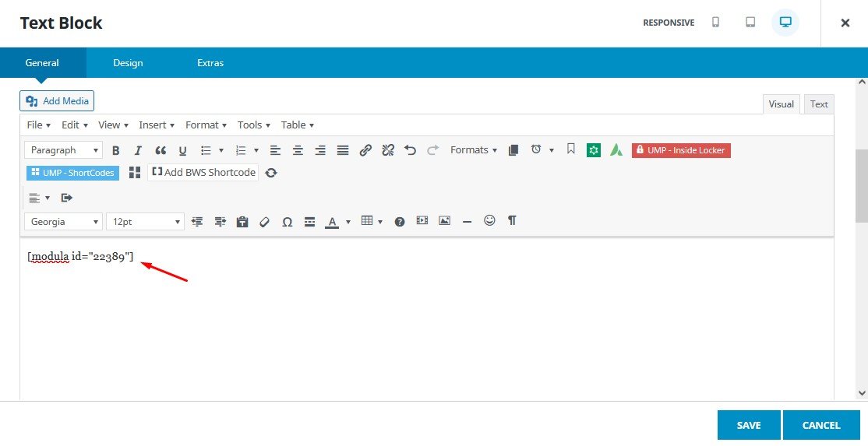Click the paste as text clipboard icon

coord(242,222)
